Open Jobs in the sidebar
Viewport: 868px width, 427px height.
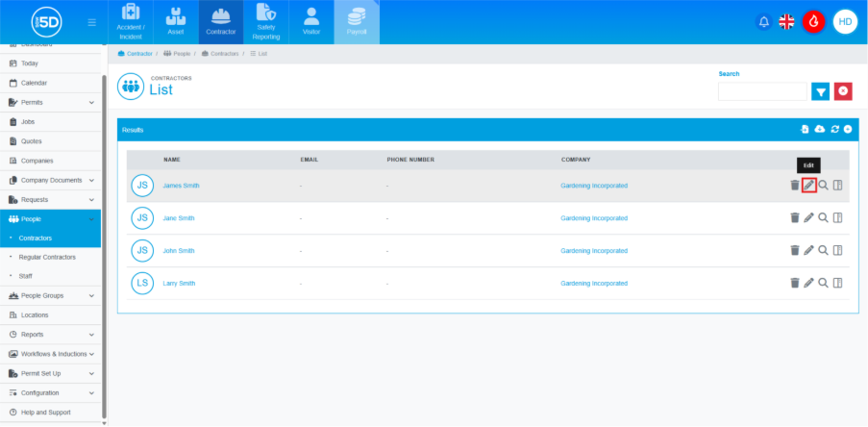click(50, 122)
